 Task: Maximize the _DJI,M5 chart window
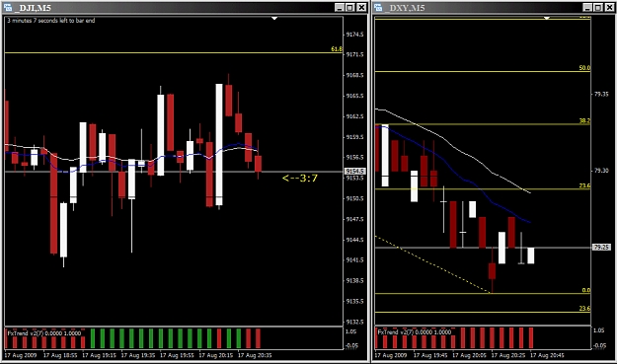349,8
